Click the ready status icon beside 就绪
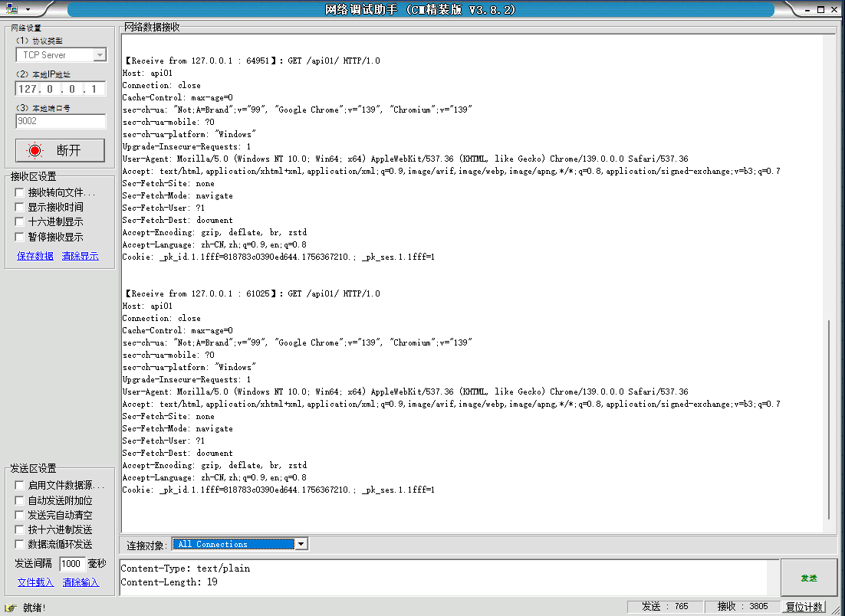 (x=11, y=608)
